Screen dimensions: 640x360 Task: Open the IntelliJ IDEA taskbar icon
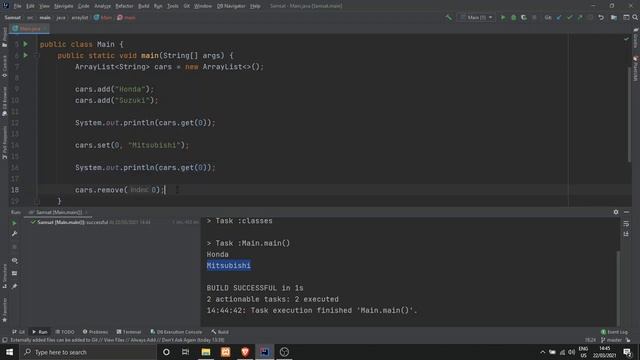point(264,352)
